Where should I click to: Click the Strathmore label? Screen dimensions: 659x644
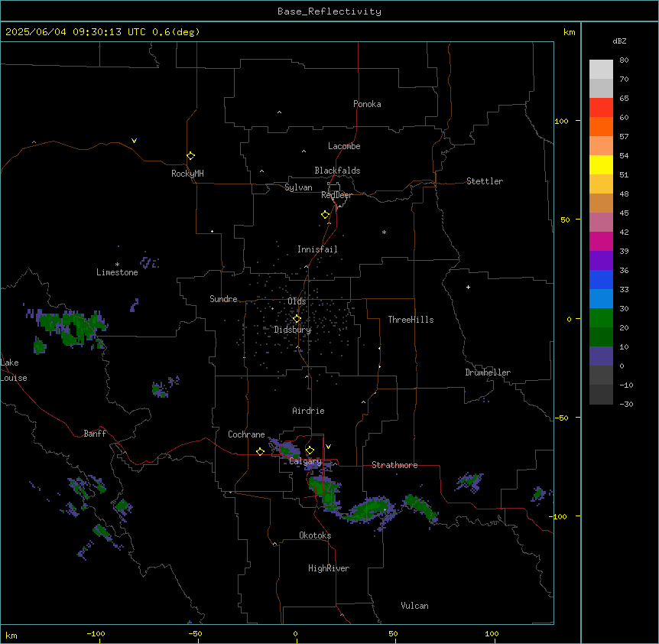coord(394,465)
